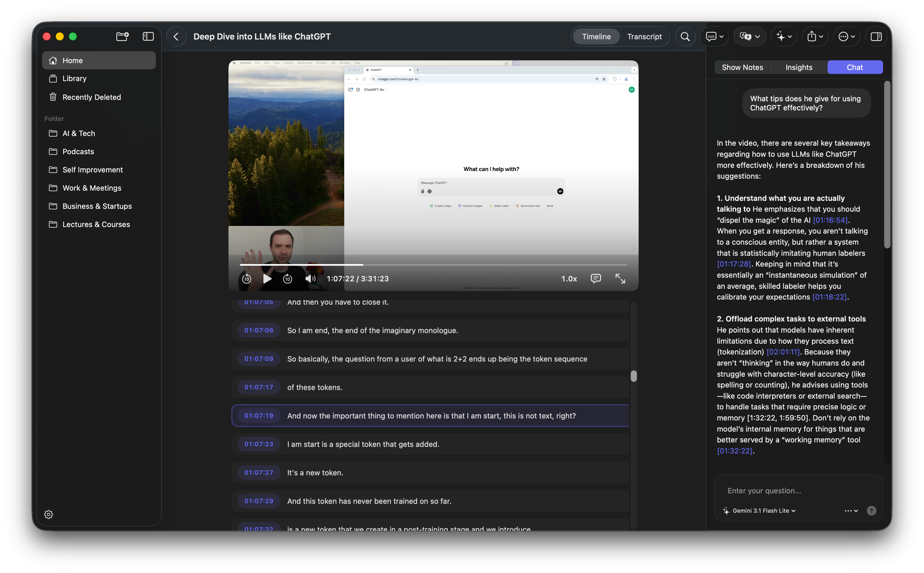Open search with the magnifier icon
Image resolution: width=924 pixels, height=573 pixels.
tap(685, 36)
